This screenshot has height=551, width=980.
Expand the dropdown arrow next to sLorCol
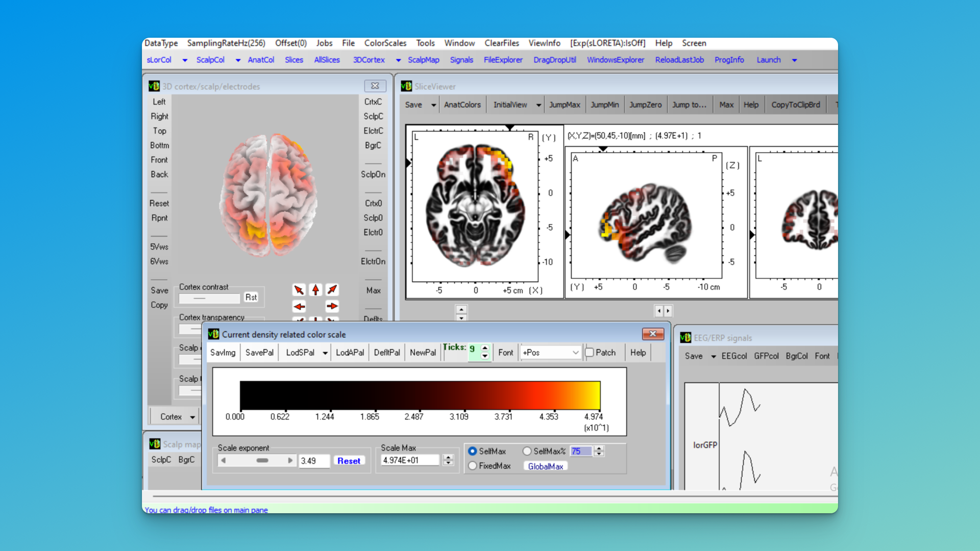pyautogui.click(x=185, y=60)
